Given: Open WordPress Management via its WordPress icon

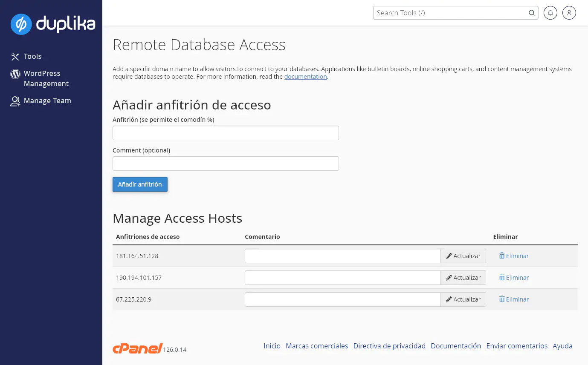Looking at the screenshot, I should pyautogui.click(x=15, y=74).
